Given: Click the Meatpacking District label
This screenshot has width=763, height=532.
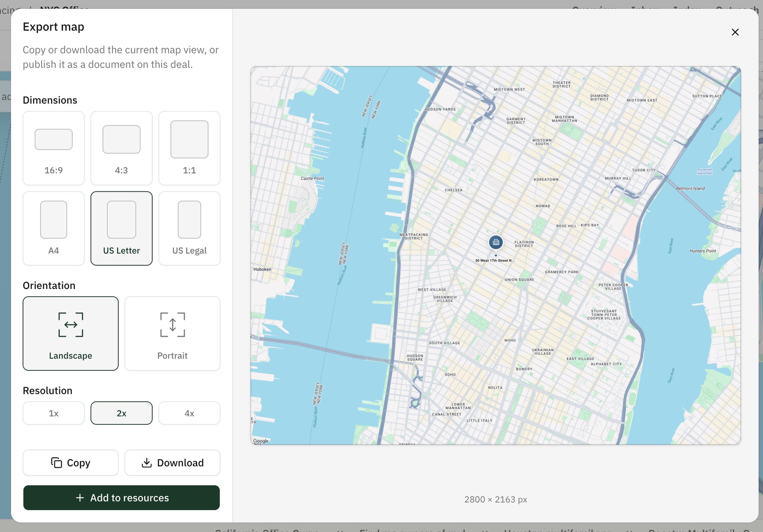Looking at the screenshot, I should (x=414, y=236).
